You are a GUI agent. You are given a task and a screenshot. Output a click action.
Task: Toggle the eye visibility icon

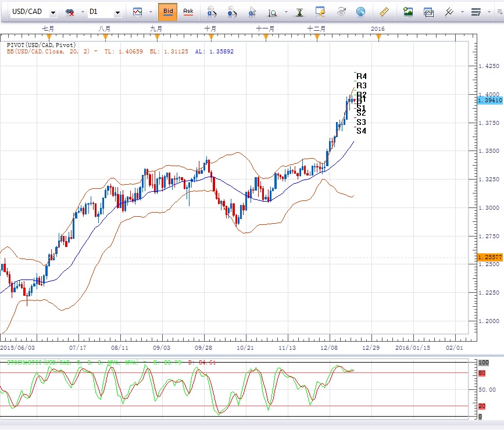point(341,12)
